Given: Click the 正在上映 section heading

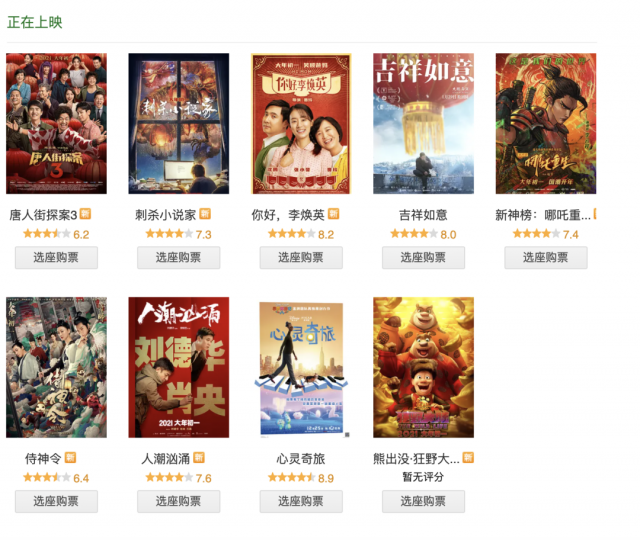Looking at the screenshot, I should 35,22.
